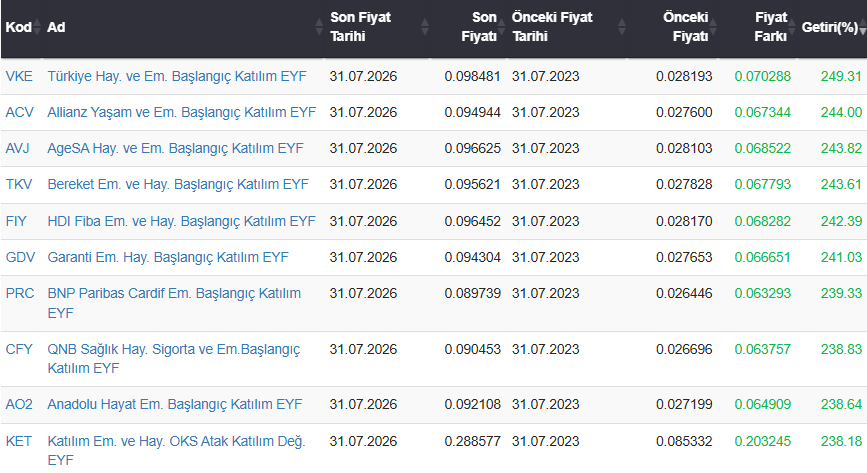This screenshot has width=867, height=473.
Task: Open fund code AO2 link
Action: coord(19,404)
